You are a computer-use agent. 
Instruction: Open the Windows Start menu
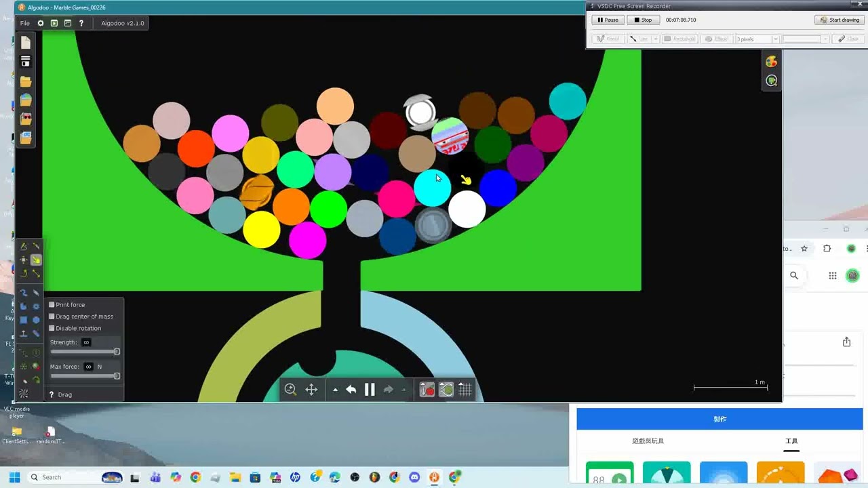14,477
